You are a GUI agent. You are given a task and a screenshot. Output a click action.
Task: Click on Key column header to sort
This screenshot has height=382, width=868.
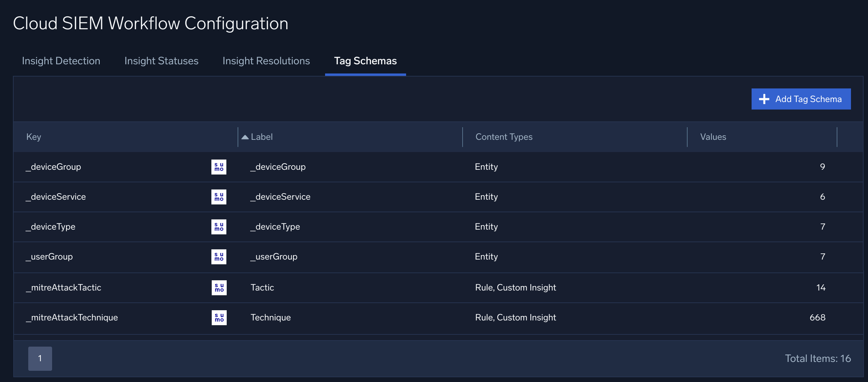(x=33, y=137)
